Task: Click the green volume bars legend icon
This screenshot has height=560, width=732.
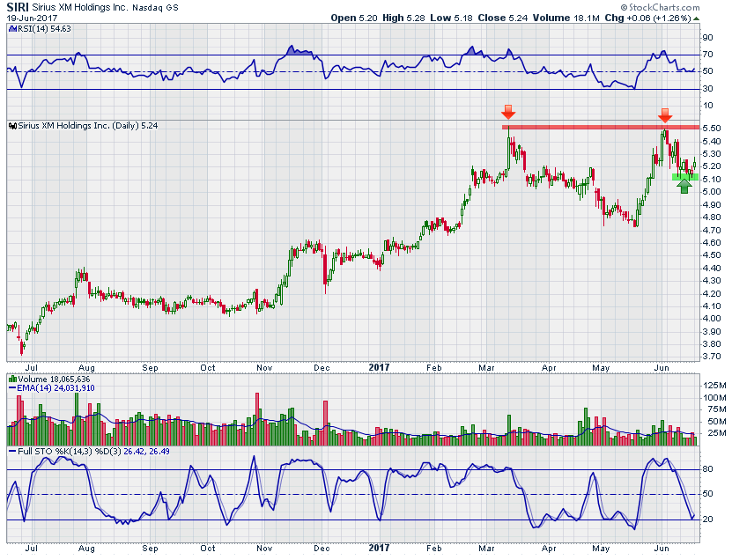Action: point(13,379)
